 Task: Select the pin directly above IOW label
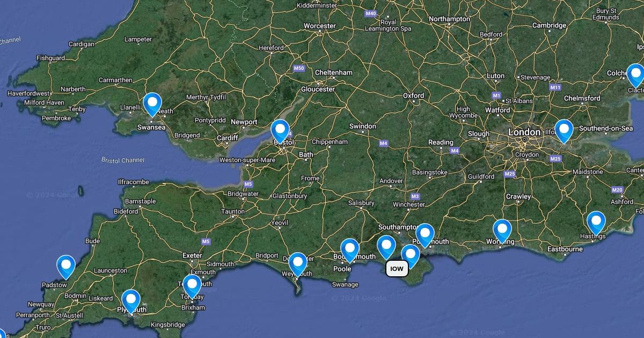point(386,247)
